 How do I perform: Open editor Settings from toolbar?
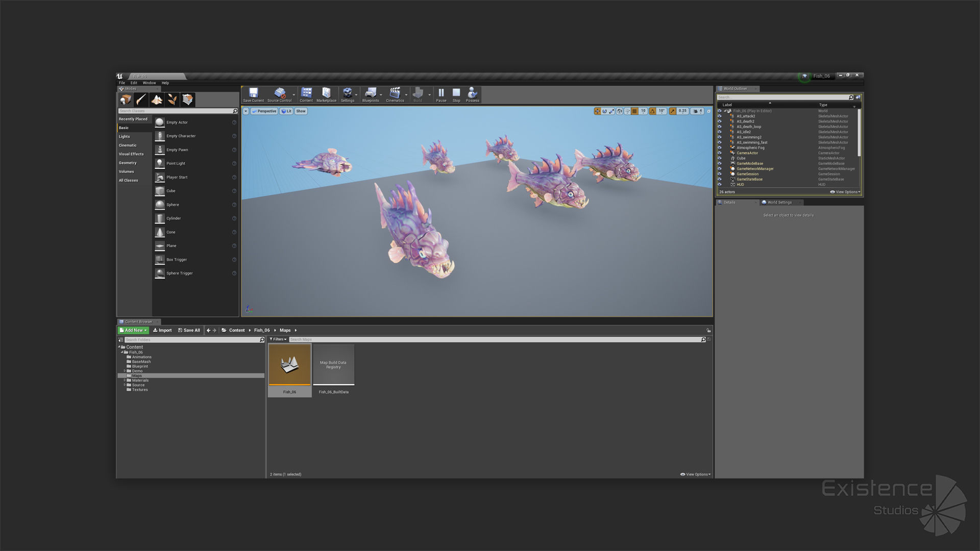click(x=348, y=95)
